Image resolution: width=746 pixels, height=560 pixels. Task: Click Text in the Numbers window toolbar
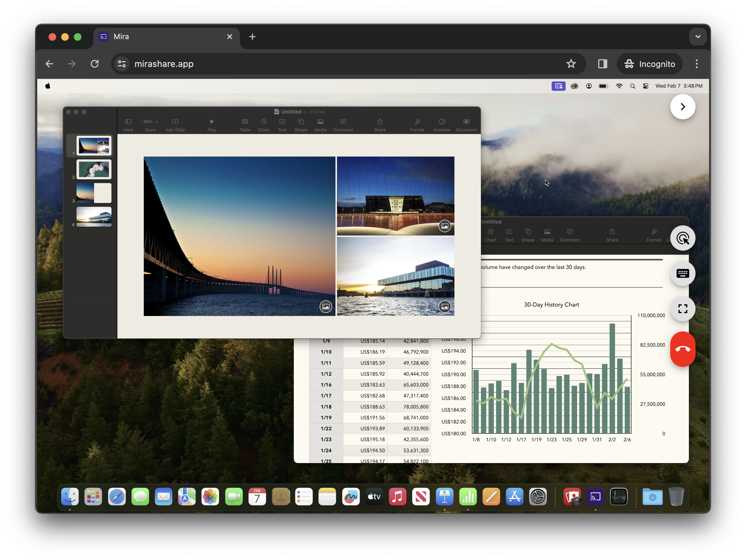click(x=509, y=235)
